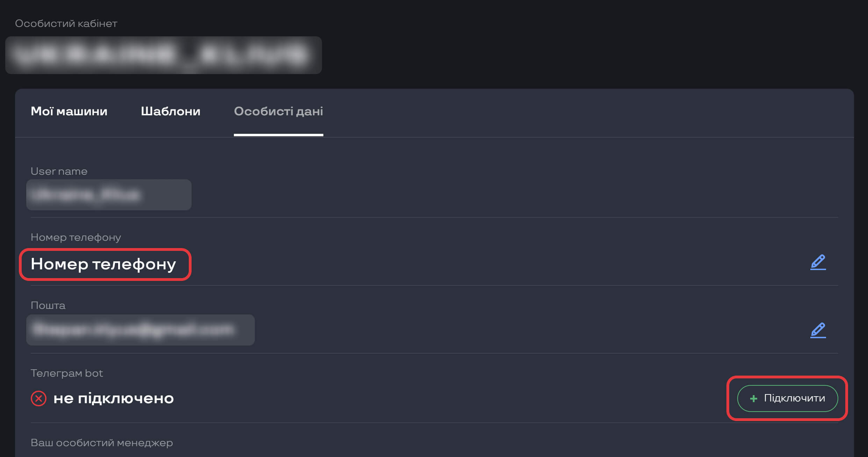Screen dimensions: 868x457
Task: Switch to the Шаблони tab
Action: [x=171, y=111]
